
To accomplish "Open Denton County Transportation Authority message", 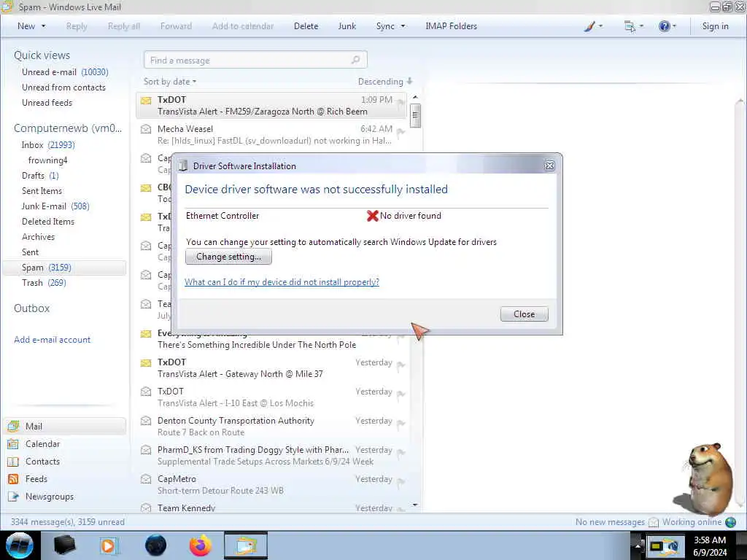I will [x=271, y=426].
